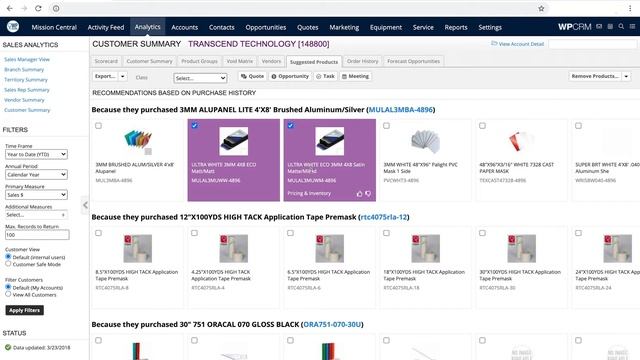Uncheck the Ultra White 3MM ECO Matt/Matt checkbox

point(194,126)
